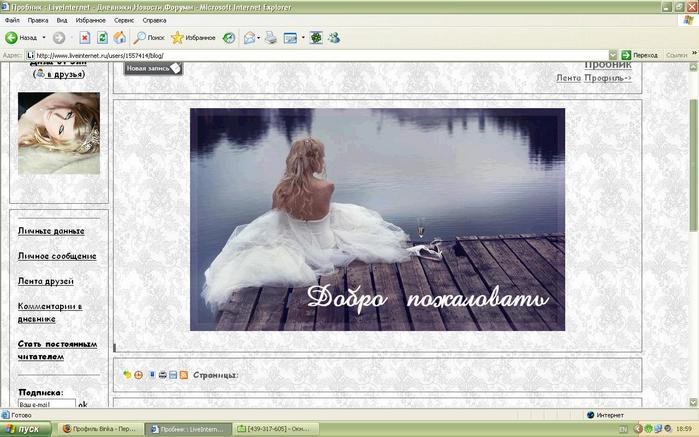Open the Справка menu
Image resolution: width=699 pixels, height=437 pixels.
pyautogui.click(x=154, y=20)
